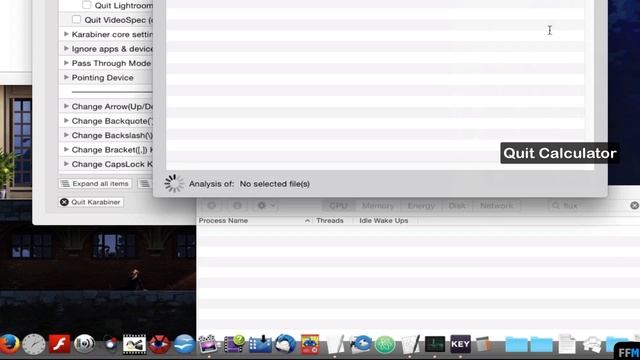Image resolution: width=640 pixels, height=360 pixels.
Task: Clear the Activity Monitor search field
Action: tap(634, 205)
